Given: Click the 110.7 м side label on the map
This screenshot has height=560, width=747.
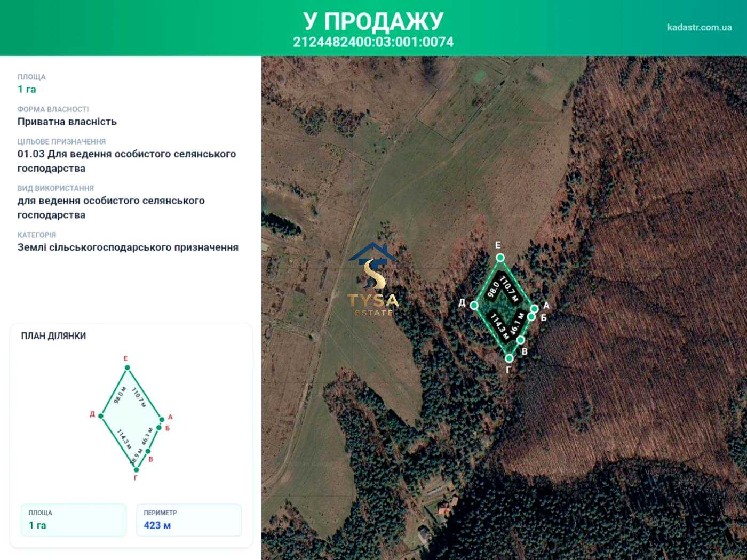Looking at the screenshot, I should tap(508, 289).
